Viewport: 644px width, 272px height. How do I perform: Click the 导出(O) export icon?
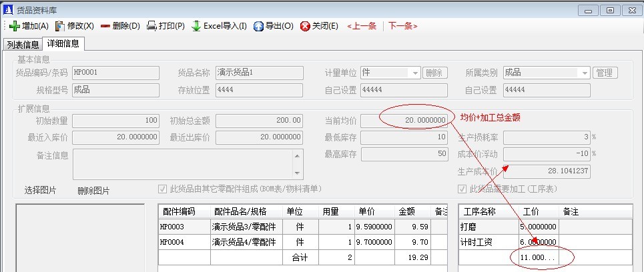tap(258, 26)
